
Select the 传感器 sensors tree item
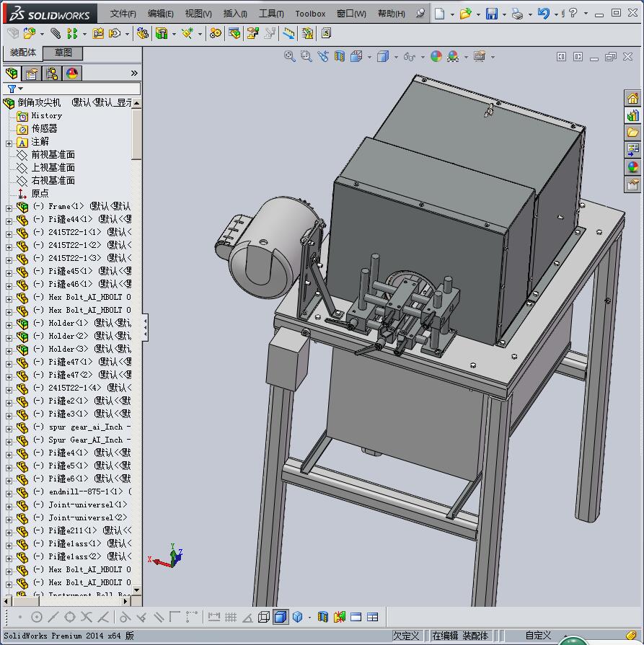coord(44,128)
